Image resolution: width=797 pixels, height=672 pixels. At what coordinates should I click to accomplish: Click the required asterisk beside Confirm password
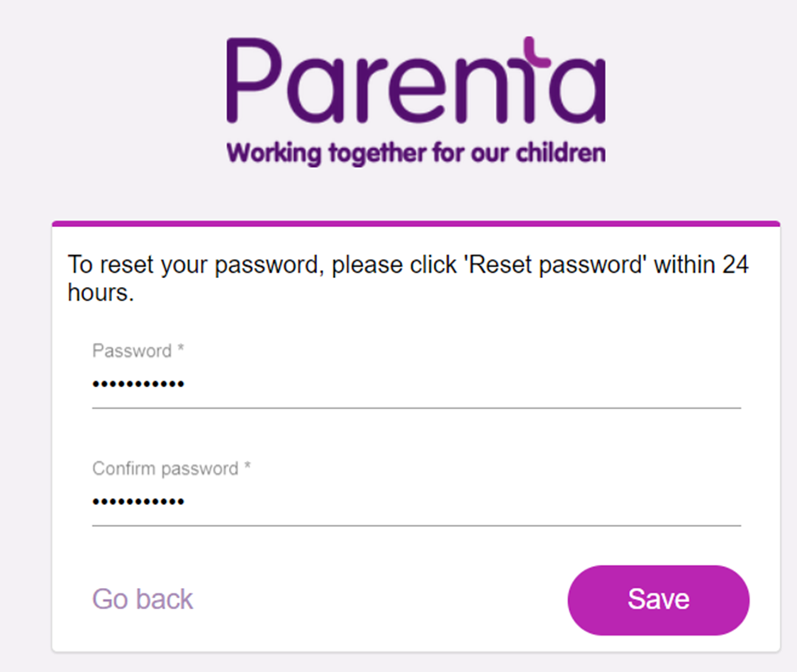tap(247, 466)
